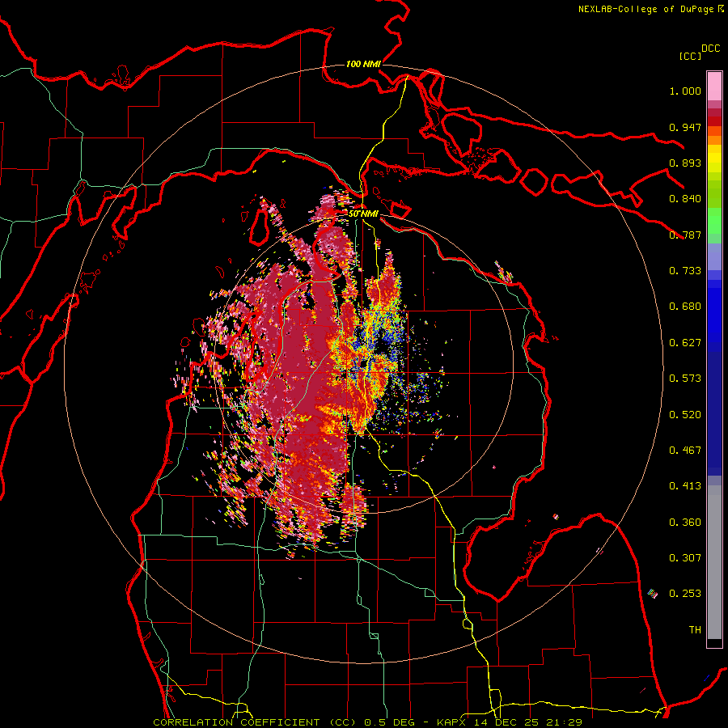
Task: Click the 0.520 scale value
Action: pyautogui.click(x=685, y=415)
